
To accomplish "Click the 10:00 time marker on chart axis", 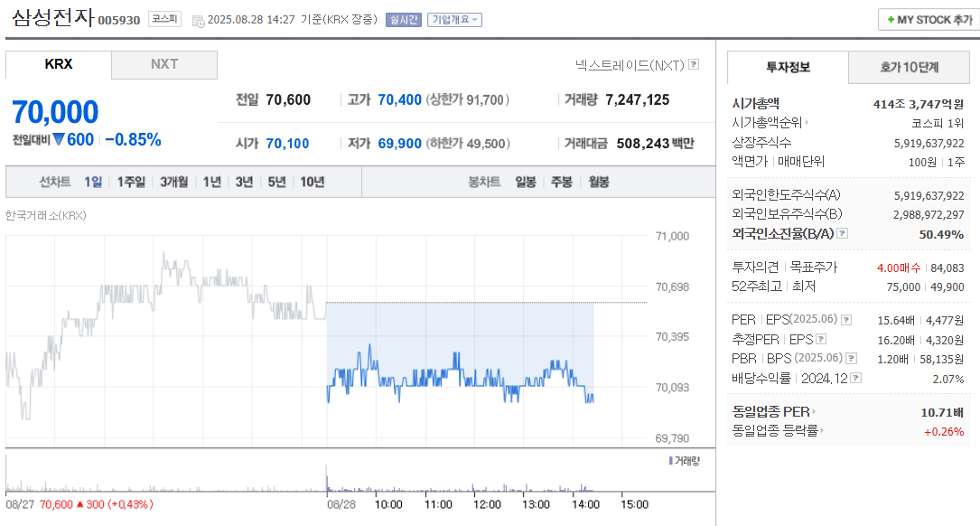I will point(388,504).
